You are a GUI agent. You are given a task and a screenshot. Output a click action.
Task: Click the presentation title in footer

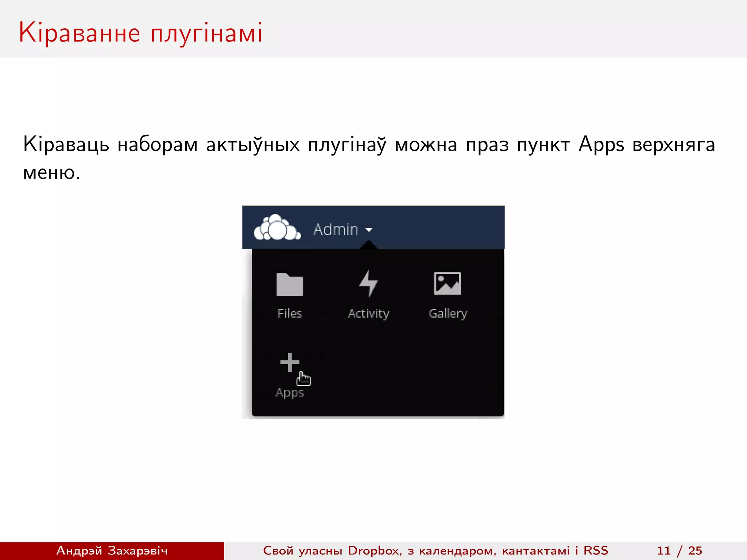click(x=436, y=551)
